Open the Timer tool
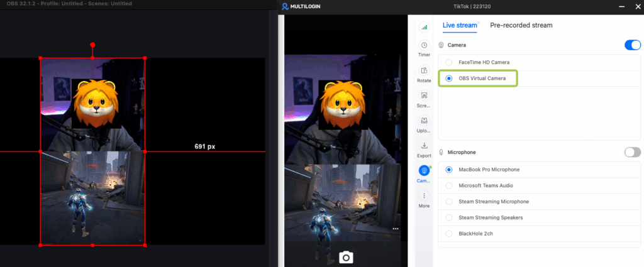 click(x=425, y=49)
